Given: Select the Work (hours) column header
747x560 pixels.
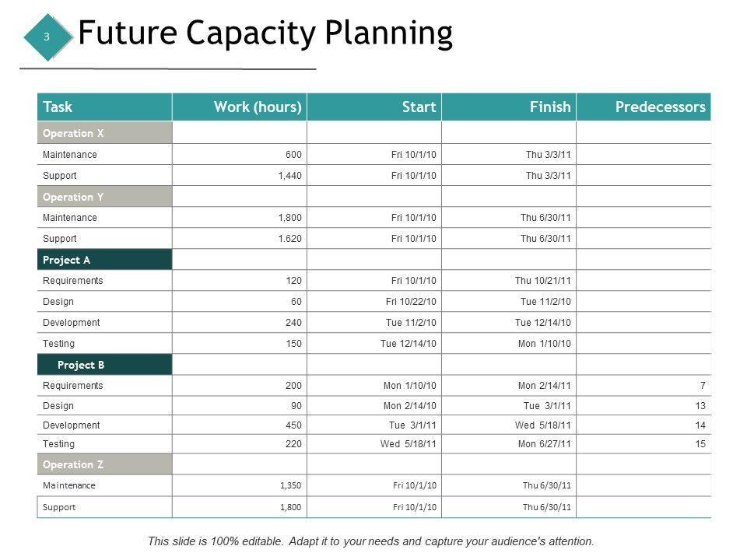Looking at the screenshot, I should click(258, 107).
